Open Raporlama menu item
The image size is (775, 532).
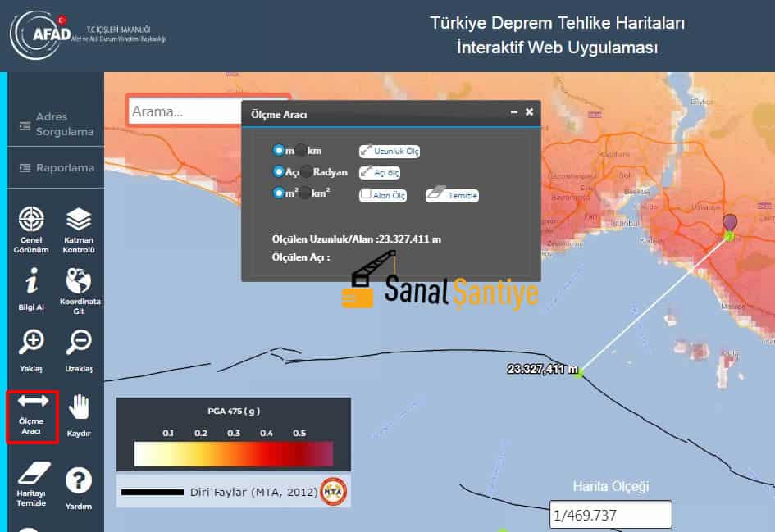[x=56, y=168]
